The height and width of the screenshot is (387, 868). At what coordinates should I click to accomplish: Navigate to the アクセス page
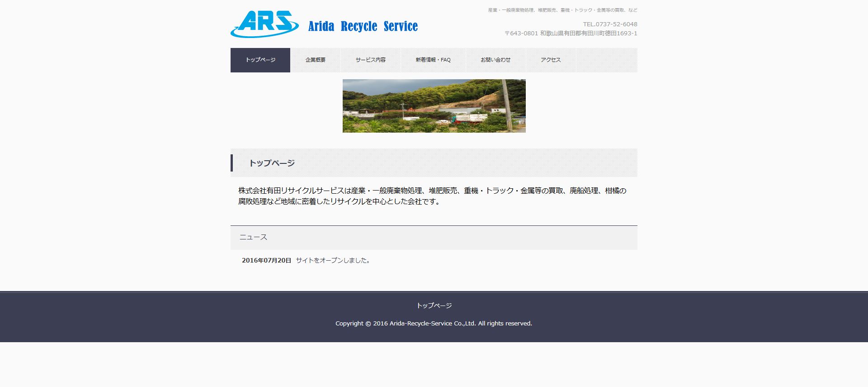[551, 60]
